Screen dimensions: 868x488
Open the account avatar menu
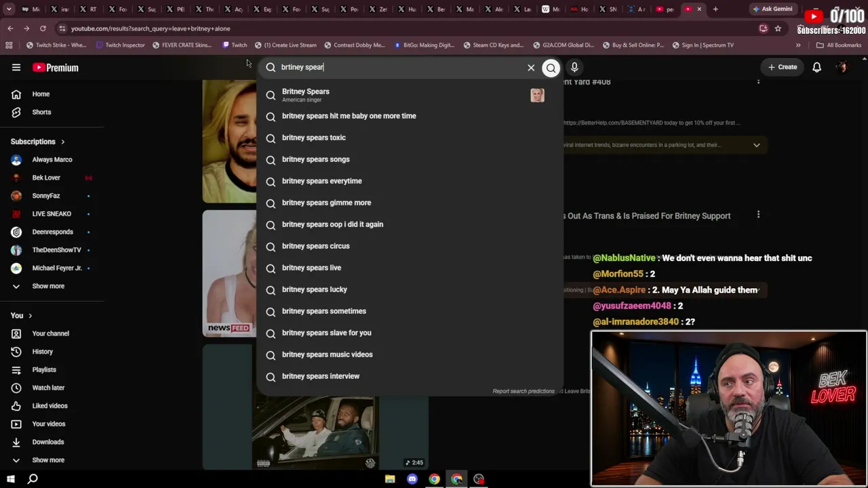(x=842, y=67)
